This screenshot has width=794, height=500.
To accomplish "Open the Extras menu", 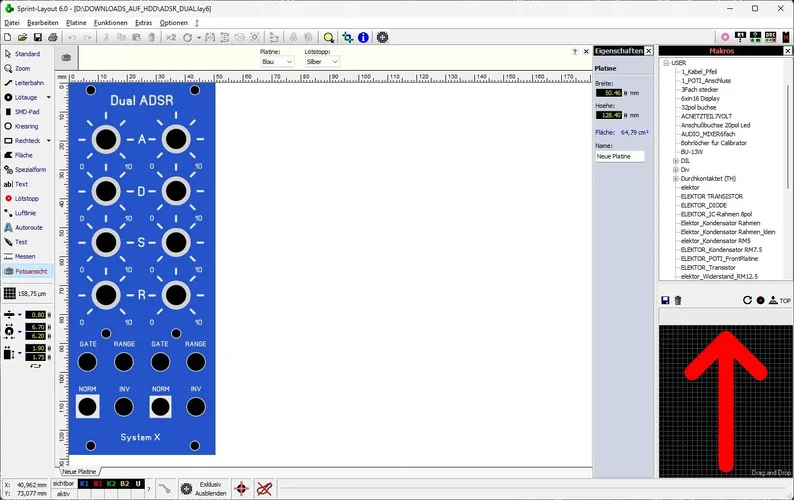I will click(x=143, y=23).
